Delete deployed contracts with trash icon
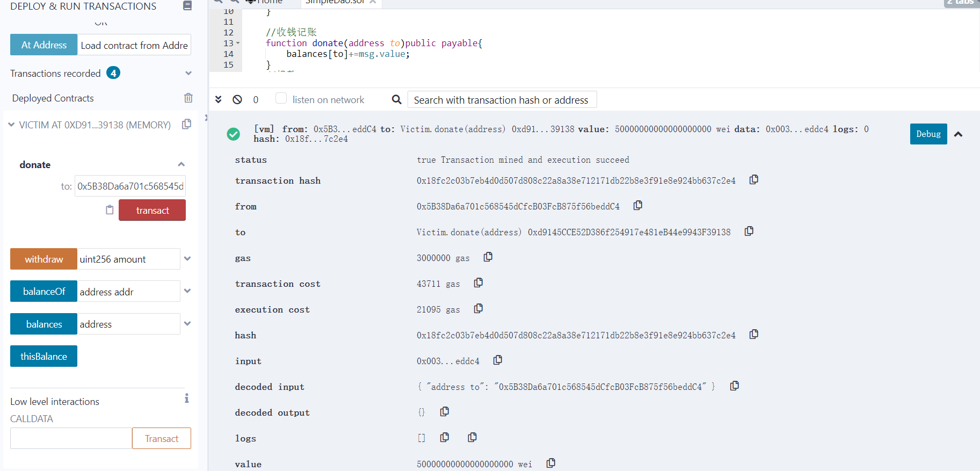The height and width of the screenshot is (471, 980). pos(188,98)
